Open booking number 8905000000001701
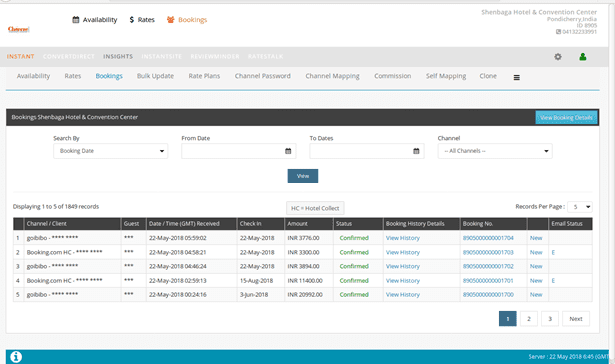The image size is (615, 364). pos(488,280)
